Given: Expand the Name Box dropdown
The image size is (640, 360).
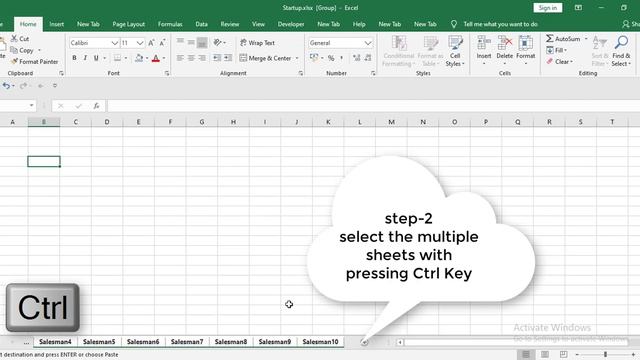Looking at the screenshot, I should pyautogui.click(x=31, y=106).
